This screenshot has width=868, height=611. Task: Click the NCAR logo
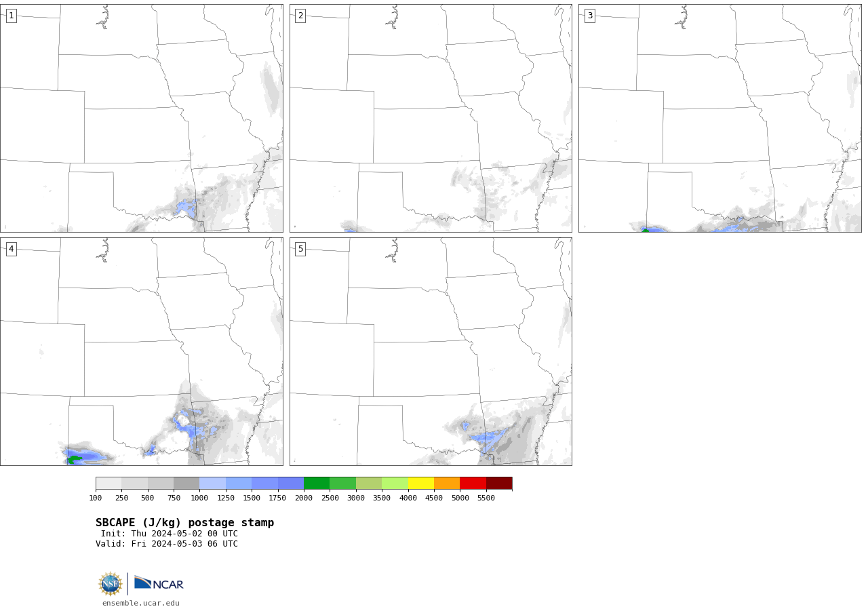159,583
